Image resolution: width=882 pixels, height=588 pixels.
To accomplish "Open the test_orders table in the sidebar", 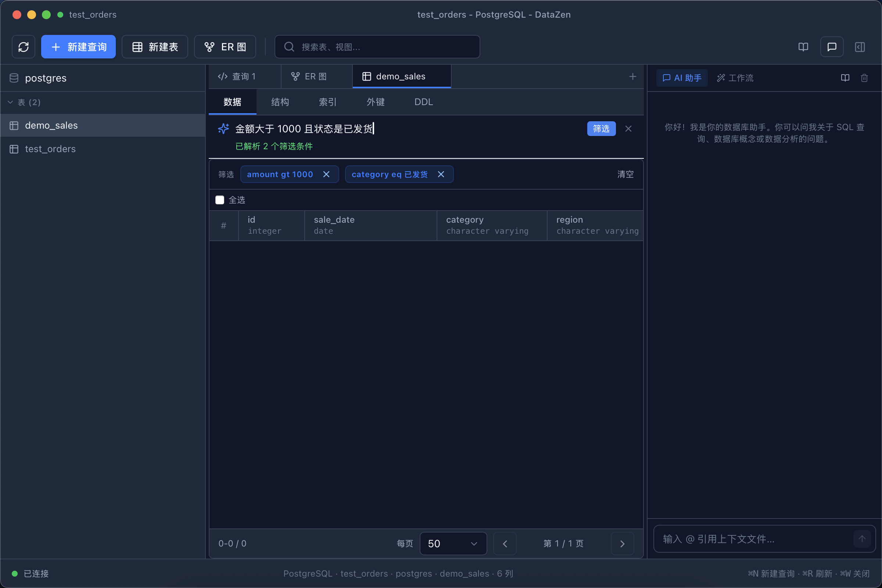I will (103, 149).
